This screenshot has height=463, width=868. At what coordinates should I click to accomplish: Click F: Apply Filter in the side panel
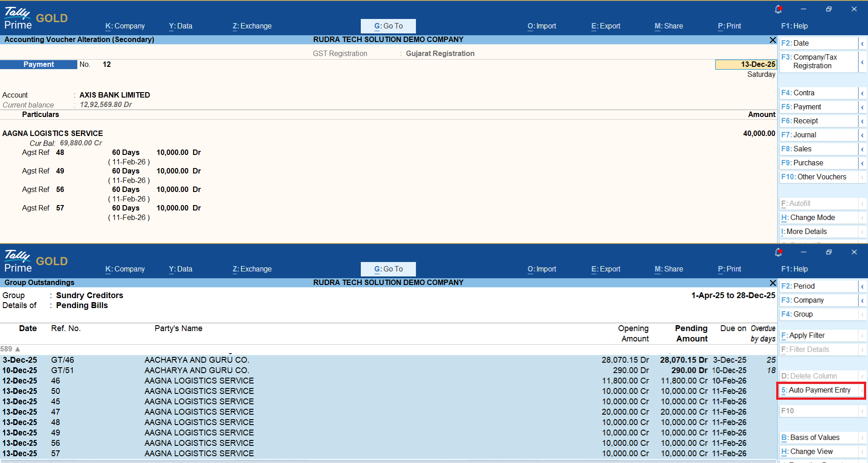point(818,336)
